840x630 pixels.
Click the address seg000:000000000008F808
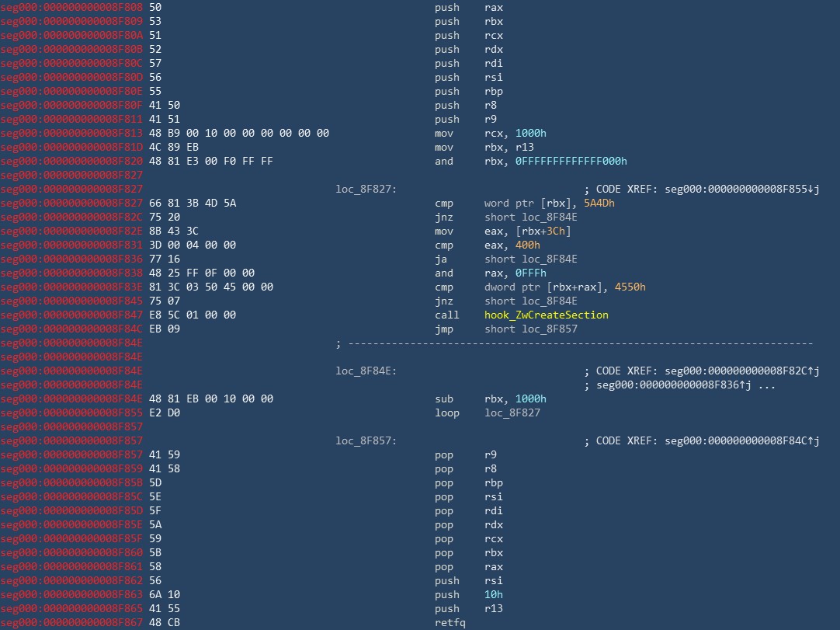[x=71, y=7]
